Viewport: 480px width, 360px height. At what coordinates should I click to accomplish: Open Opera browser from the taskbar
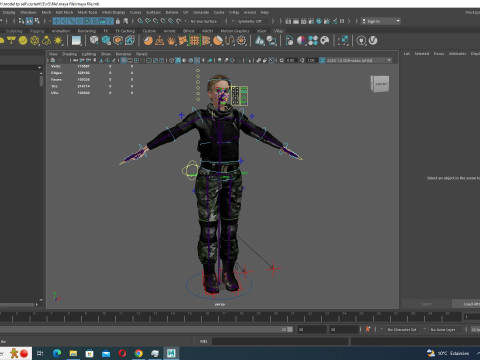[x=122, y=353]
